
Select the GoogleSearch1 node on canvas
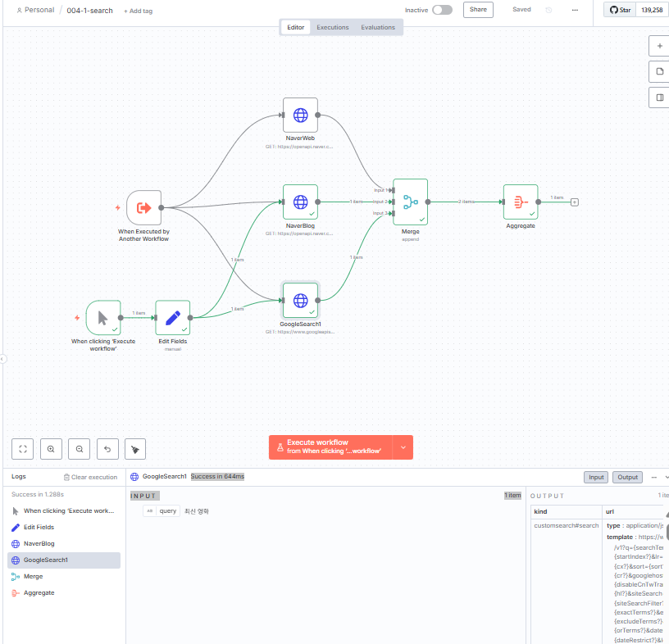click(300, 300)
